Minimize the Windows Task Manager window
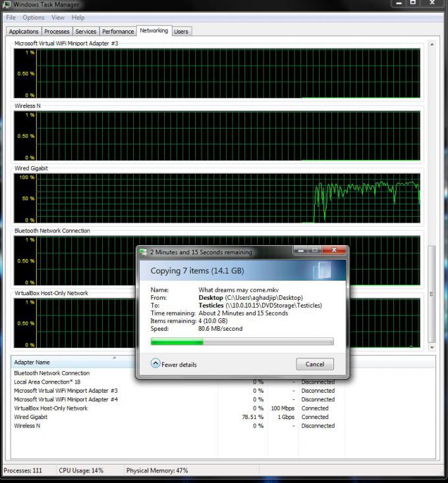This screenshot has width=448, height=483. click(399, 3)
